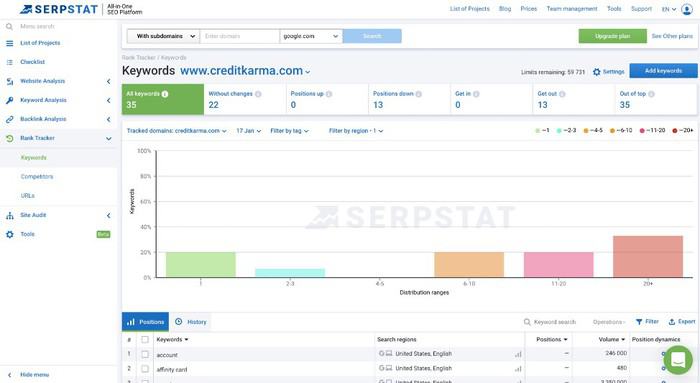
Task: Open the Filter by region dropdown
Action: point(356,131)
